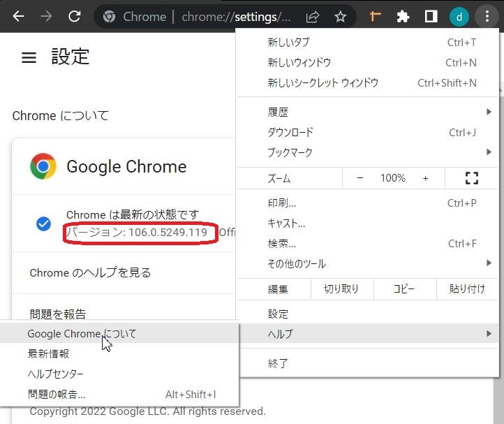
Task: Choose 終了 to quit Chrome
Action: tap(368, 363)
